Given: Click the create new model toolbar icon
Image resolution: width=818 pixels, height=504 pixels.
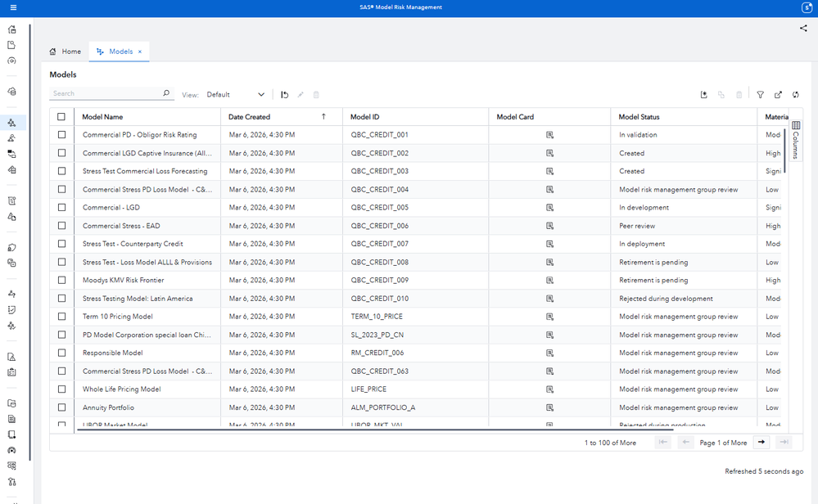Looking at the screenshot, I should pyautogui.click(x=703, y=95).
